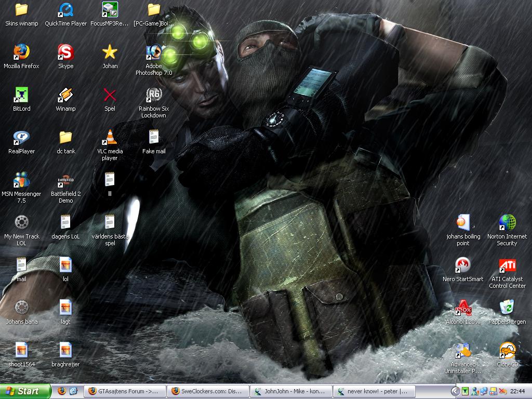Launch the BitLord desktop icon

[x=21, y=95]
